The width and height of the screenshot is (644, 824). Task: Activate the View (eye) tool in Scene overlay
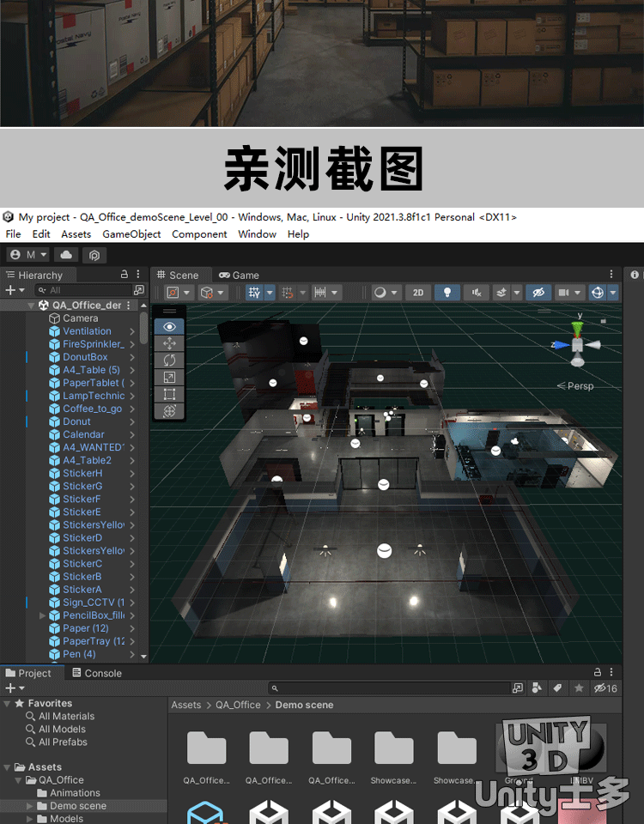[169, 327]
